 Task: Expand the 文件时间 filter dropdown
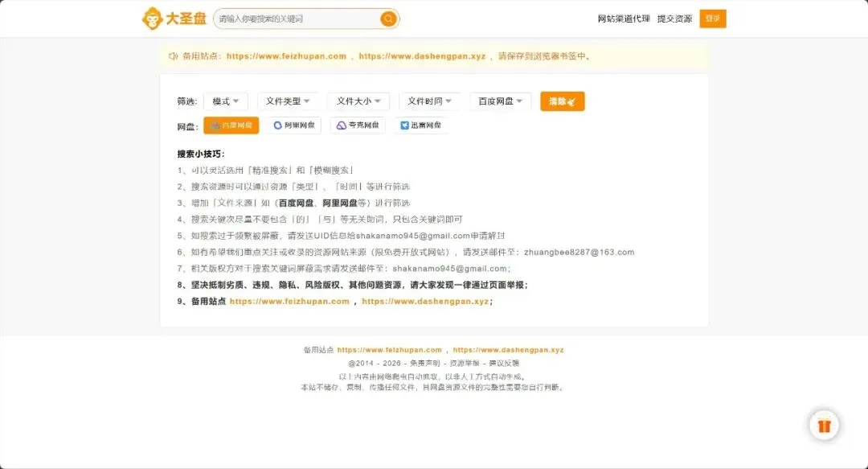pyautogui.click(x=429, y=101)
